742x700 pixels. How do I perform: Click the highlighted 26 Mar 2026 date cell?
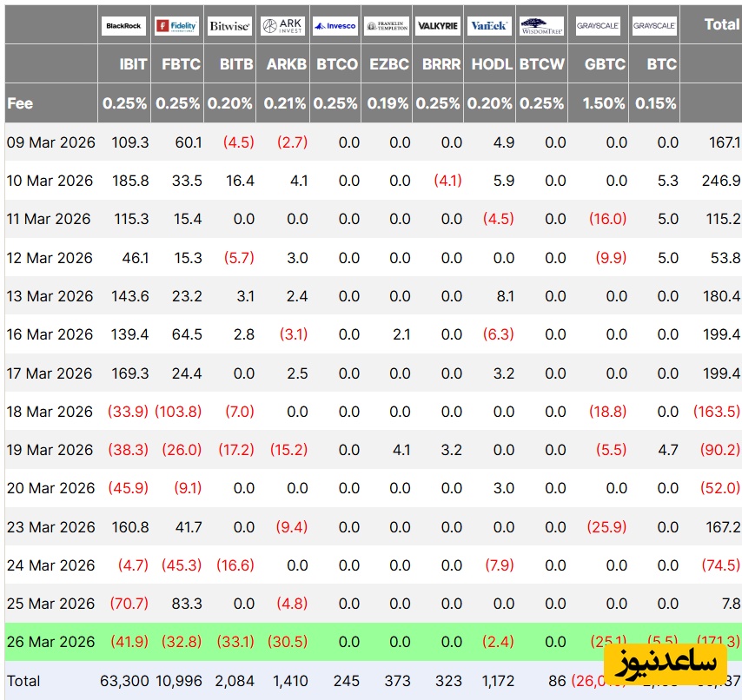pyautogui.click(x=50, y=642)
